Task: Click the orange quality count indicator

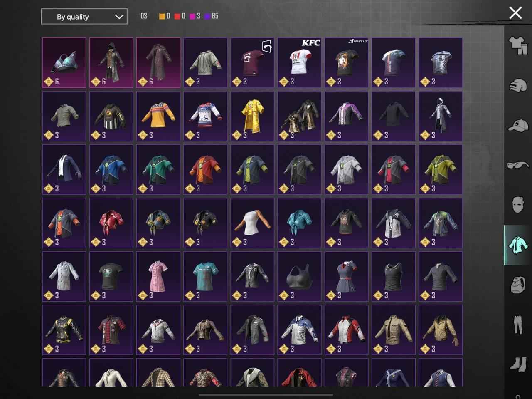Action: pyautogui.click(x=165, y=16)
